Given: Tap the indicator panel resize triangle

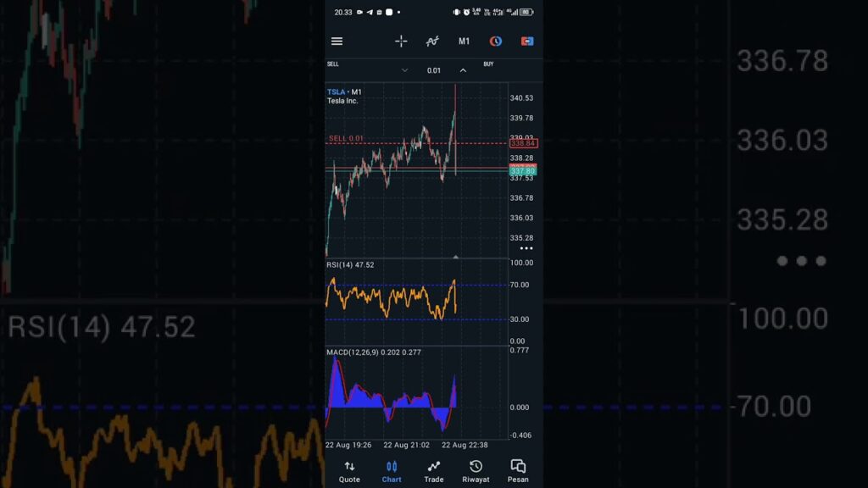Looking at the screenshot, I should pos(456,256).
